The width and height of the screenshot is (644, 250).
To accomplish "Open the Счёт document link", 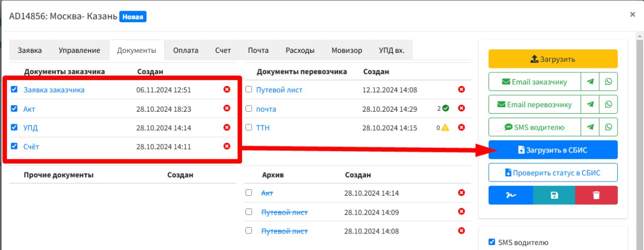I will pos(31,146).
